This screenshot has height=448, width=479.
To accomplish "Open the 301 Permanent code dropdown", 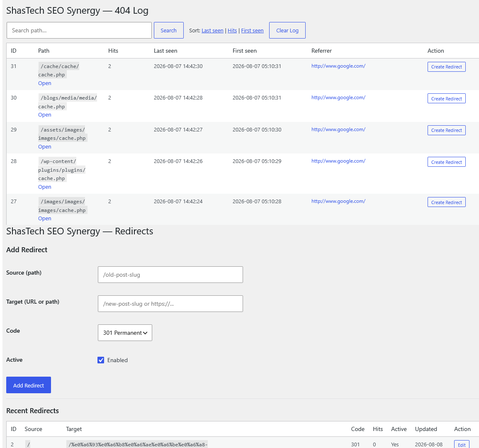I will pyautogui.click(x=125, y=333).
